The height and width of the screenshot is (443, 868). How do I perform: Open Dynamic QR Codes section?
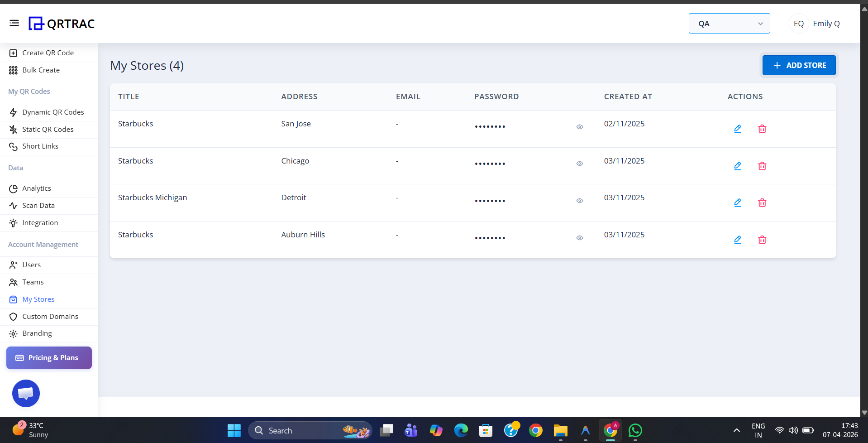point(52,112)
